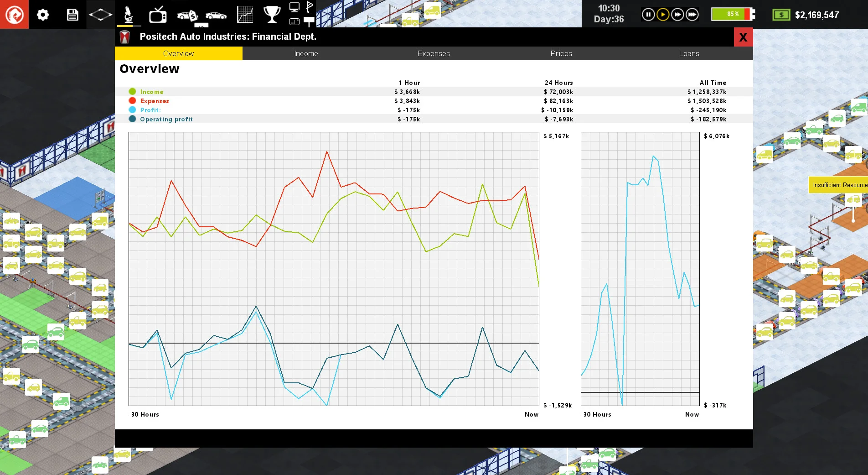Toggle the Operating profit legend dot
The width and height of the screenshot is (868, 475).
tap(132, 119)
